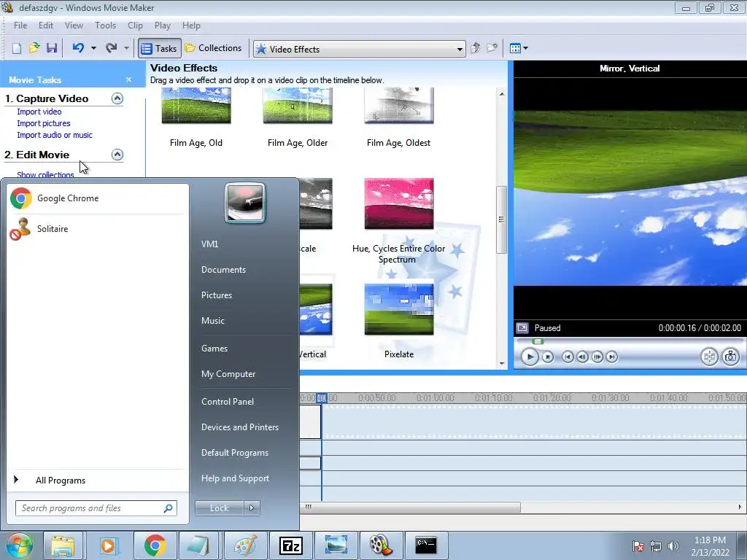Click the timeline scroll right arrow

click(x=740, y=507)
